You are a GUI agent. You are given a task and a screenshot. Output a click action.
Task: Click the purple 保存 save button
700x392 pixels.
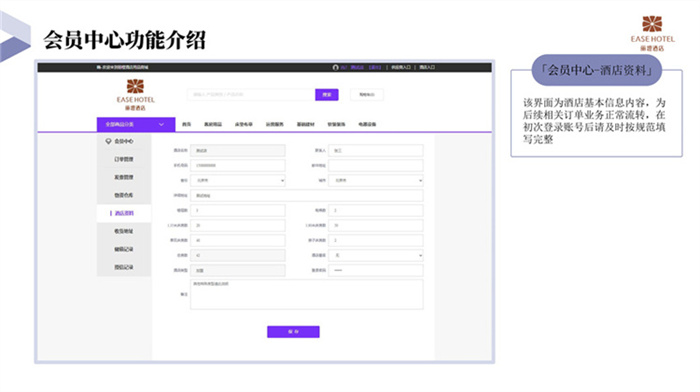(x=293, y=332)
